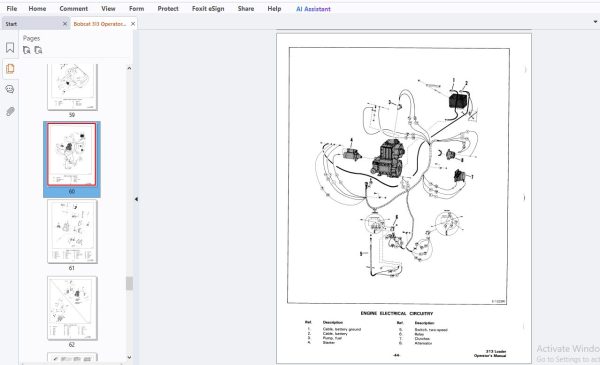The width and height of the screenshot is (600, 365).
Task: Close the Start tab
Action: click(x=65, y=24)
